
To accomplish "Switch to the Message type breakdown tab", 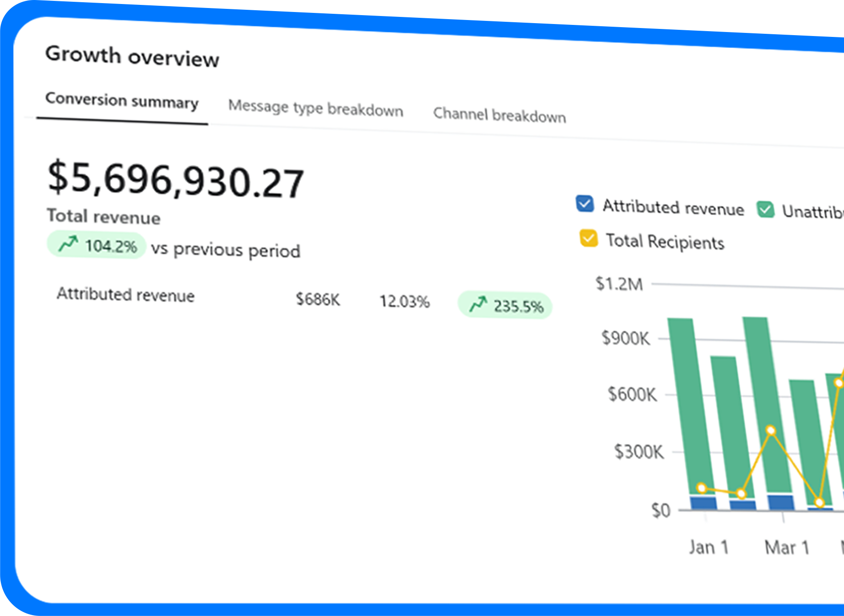I will 315,108.
